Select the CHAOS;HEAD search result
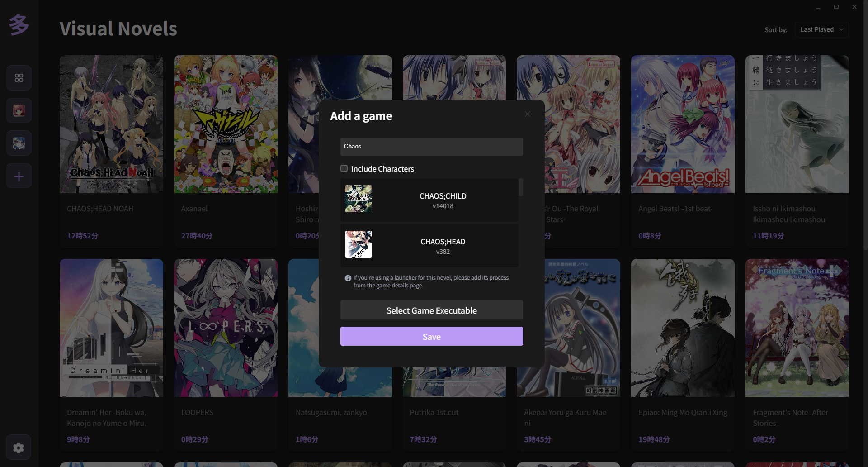868x467 pixels. [429, 246]
